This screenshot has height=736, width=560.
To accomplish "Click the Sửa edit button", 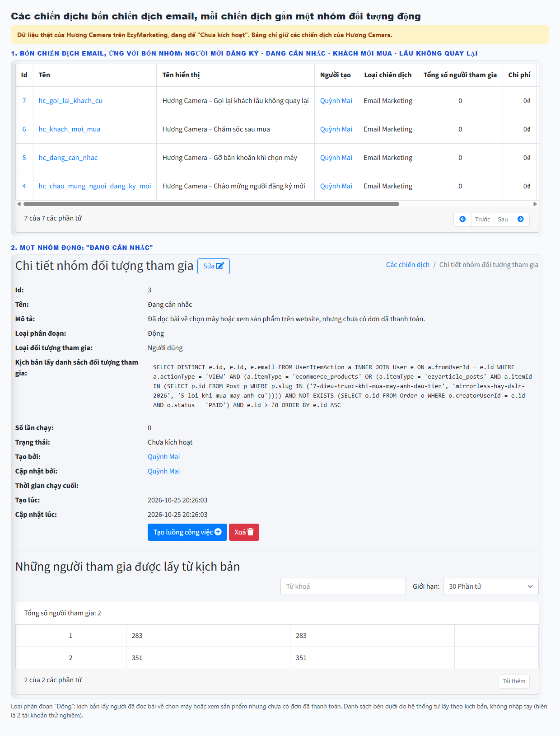I will pos(214,266).
